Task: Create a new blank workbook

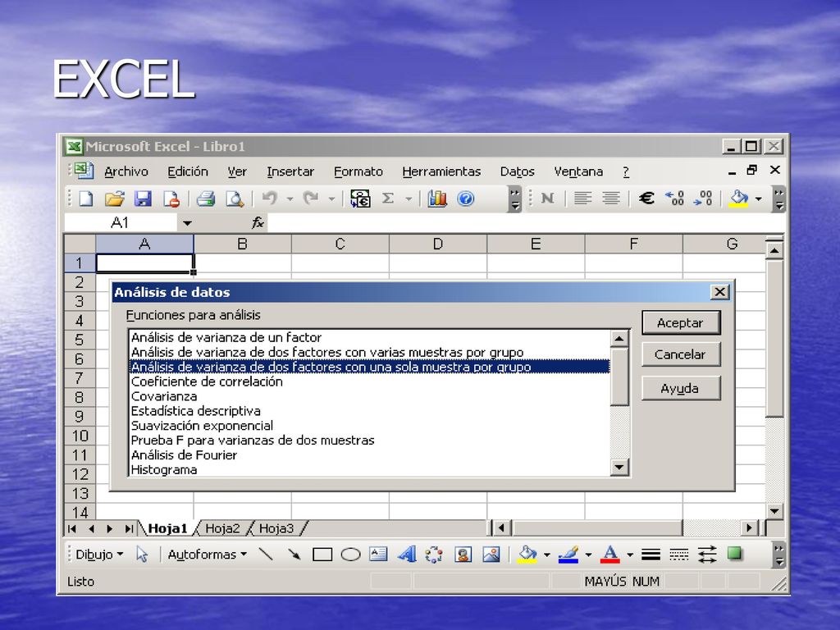Action: pos(86,199)
